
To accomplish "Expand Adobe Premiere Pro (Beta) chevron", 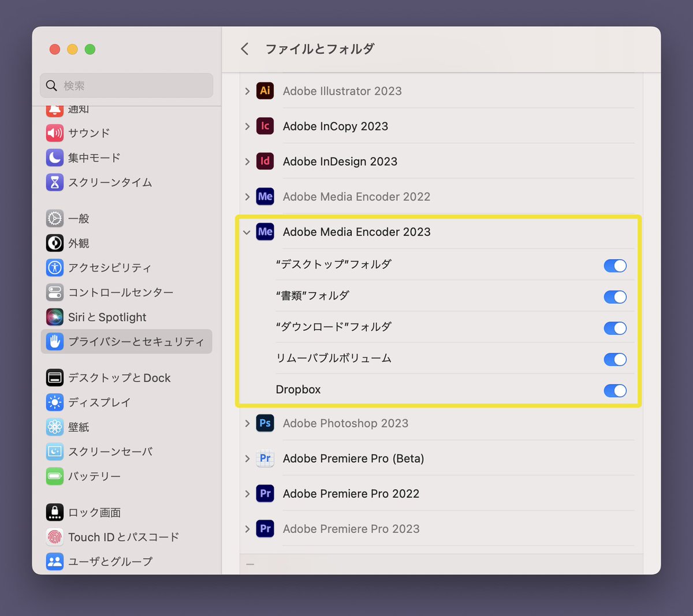I will [x=247, y=459].
